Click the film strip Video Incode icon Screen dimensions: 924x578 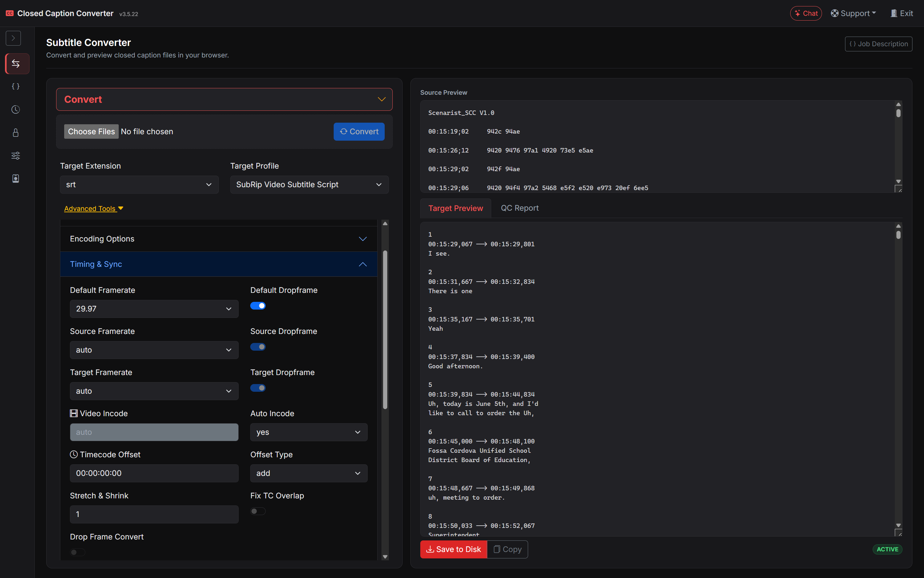[74, 413]
